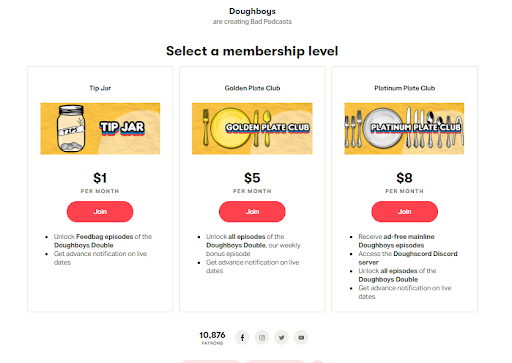Select the Platinum Plate Club tier title
Image resolution: width=512 pixels, height=363 pixels.
click(404, 88)
